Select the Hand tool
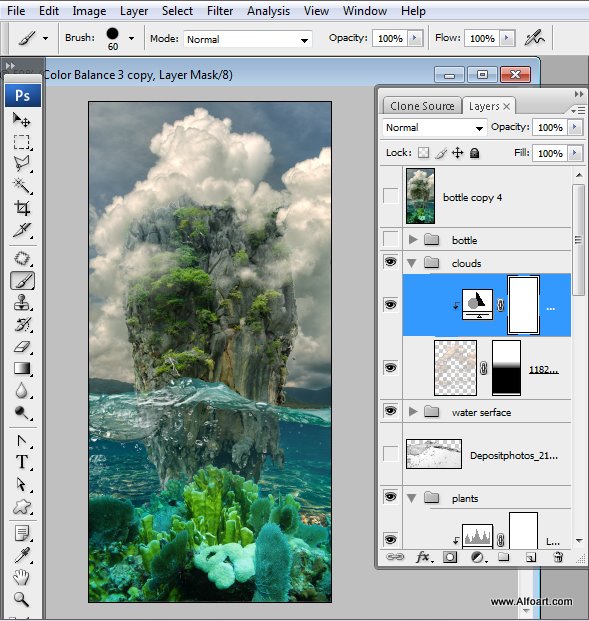 [22, 577]
